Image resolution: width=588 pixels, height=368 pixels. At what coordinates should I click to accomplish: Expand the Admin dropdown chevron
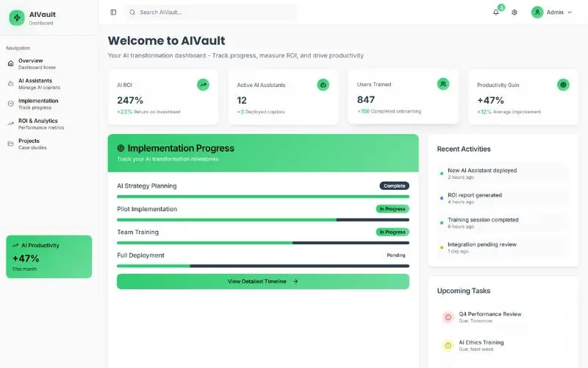tap(570, 13)
